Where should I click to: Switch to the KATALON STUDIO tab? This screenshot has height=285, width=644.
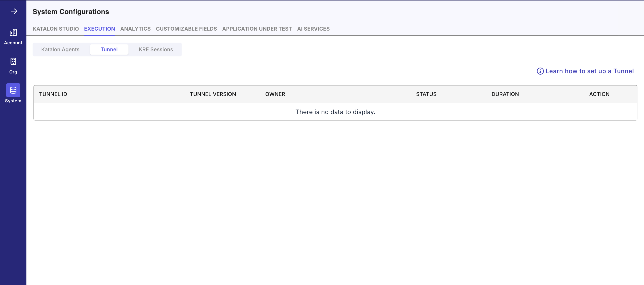tap(56, 29)
